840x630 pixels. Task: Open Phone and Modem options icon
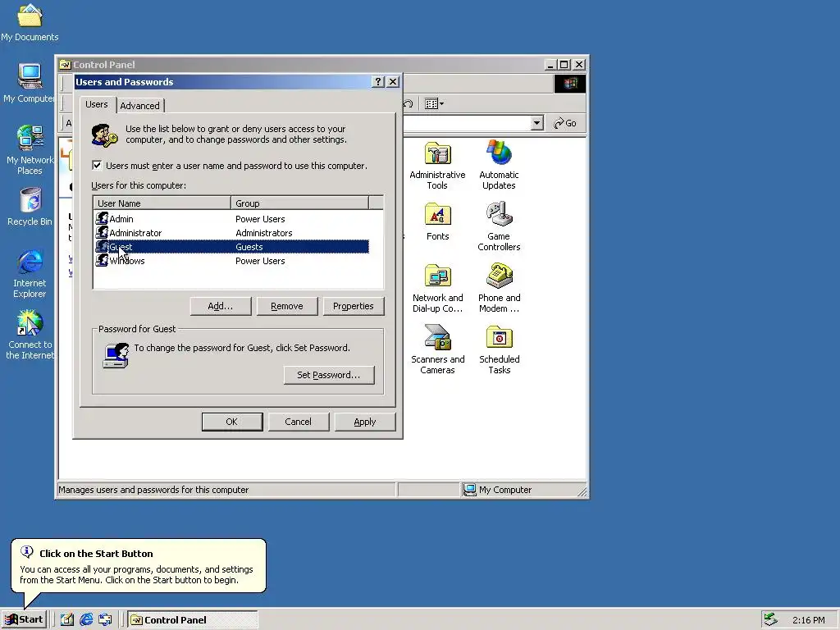pyautogui.click(x=499, y=288)
